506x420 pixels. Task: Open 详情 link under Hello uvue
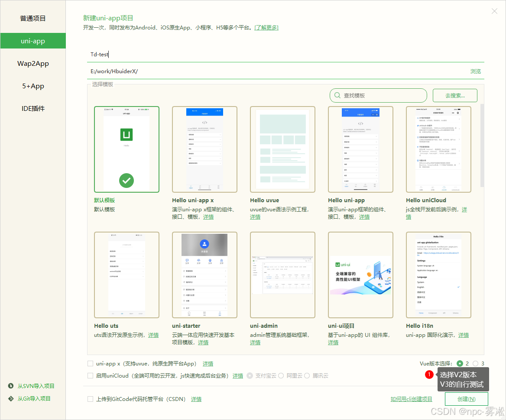[x=255, y=217]
